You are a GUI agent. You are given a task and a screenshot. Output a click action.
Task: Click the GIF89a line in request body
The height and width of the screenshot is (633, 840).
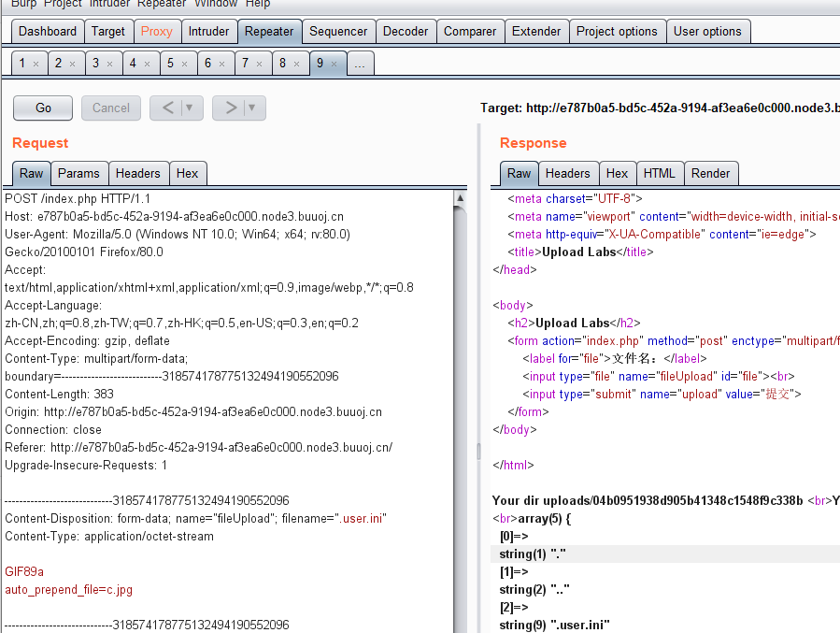point(24,572)
